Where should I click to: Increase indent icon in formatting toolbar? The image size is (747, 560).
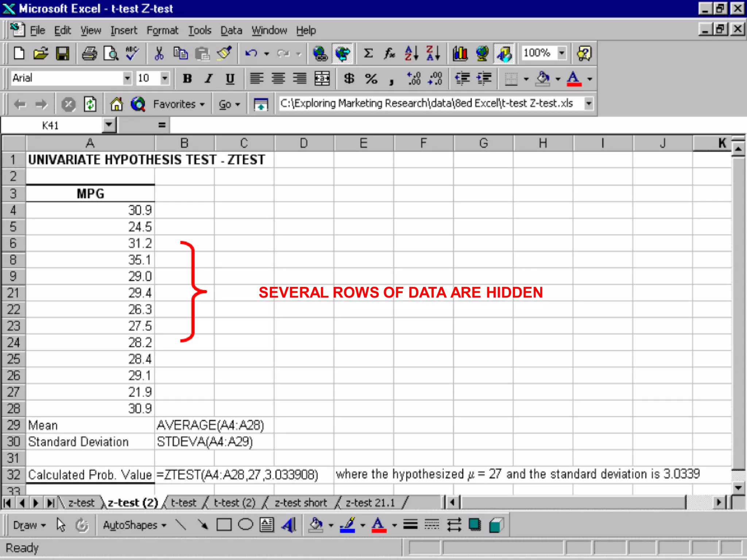coord(484,78)
